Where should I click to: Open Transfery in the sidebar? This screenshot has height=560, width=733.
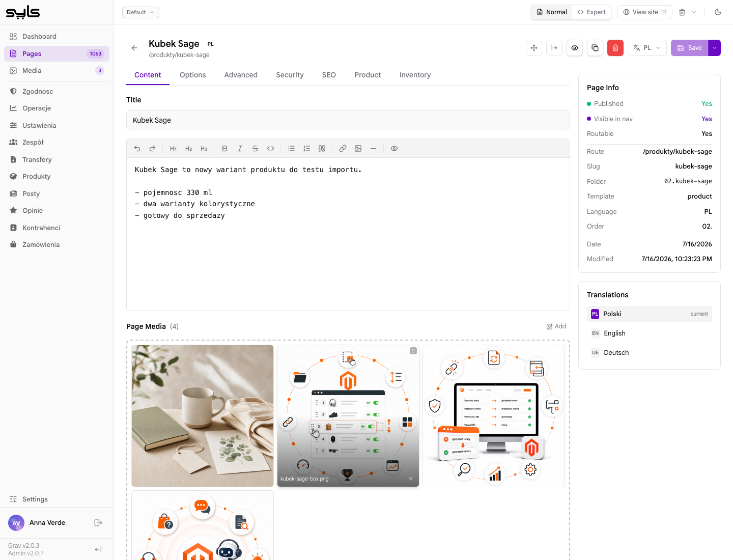click(x=57, y=160)
